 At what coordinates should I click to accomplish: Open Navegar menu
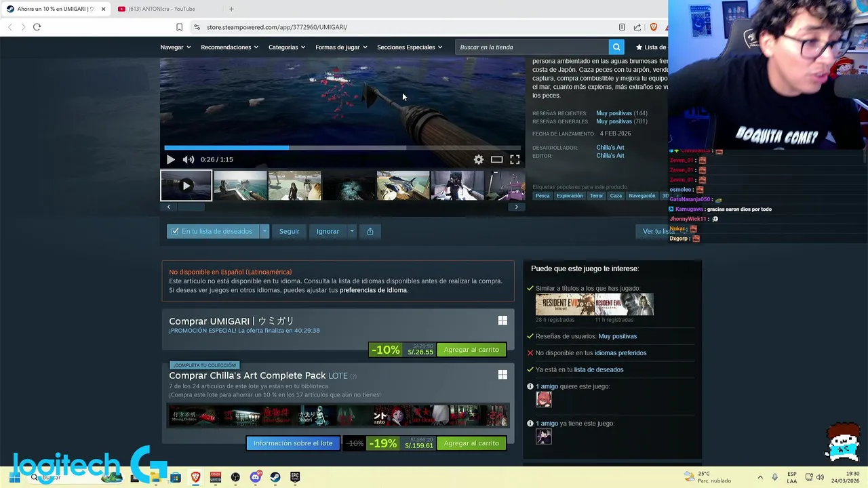click(176, 47)
